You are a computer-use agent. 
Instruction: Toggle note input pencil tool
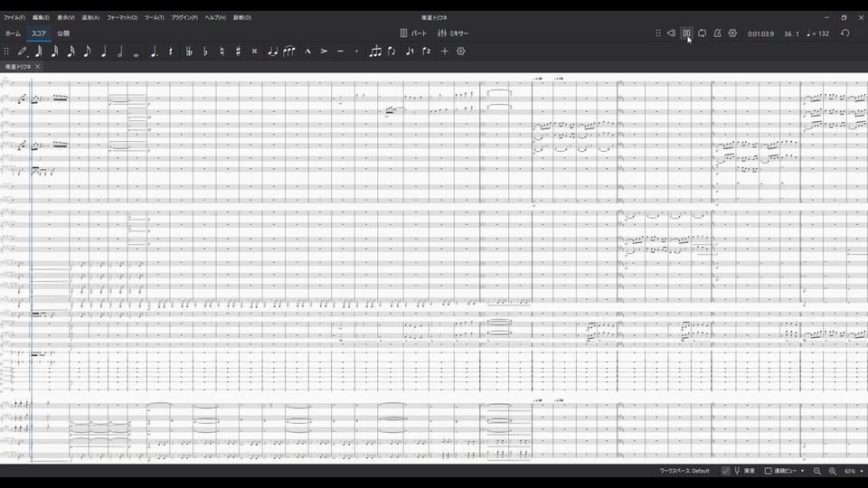22,52
